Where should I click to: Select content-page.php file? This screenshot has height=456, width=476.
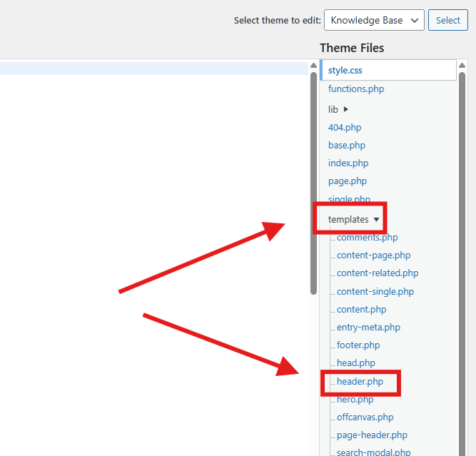[x=373, y=255]
